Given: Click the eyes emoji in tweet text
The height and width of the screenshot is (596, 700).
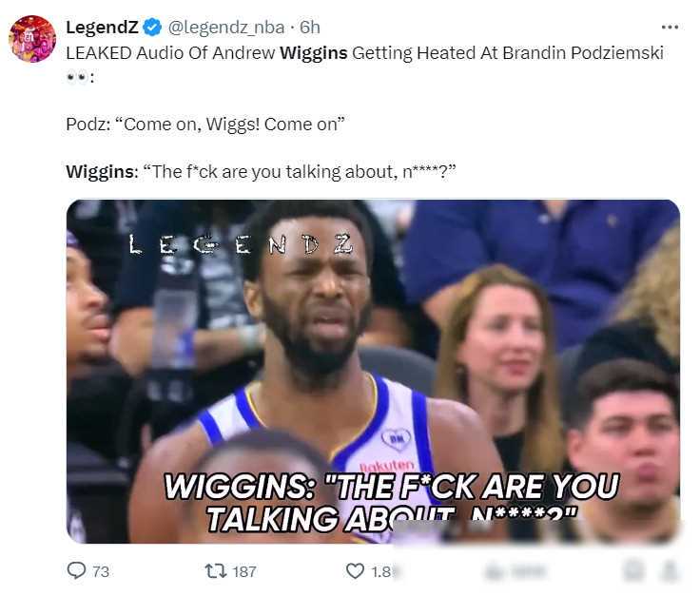Looking at the screenshot, I should tap(76, 77).
